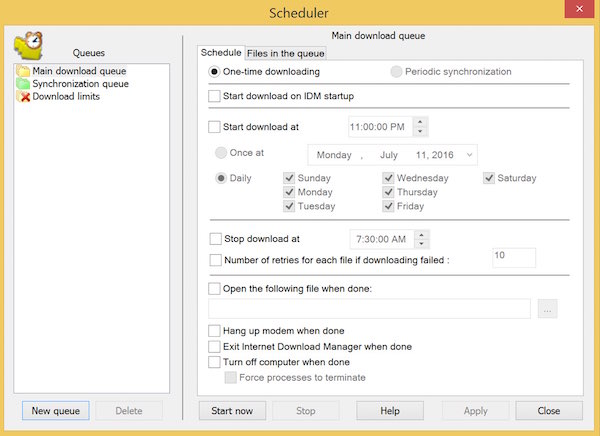The height and width of the screenshot is (436, 600).
Task: Click the green Synchronization queue icon
Action: click(x=23, y=84)
